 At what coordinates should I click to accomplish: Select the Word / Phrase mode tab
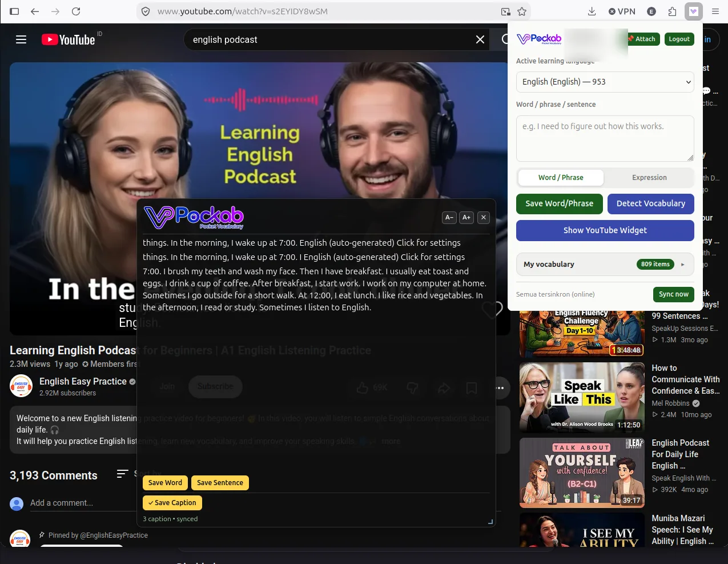click(x=561, y=178)
